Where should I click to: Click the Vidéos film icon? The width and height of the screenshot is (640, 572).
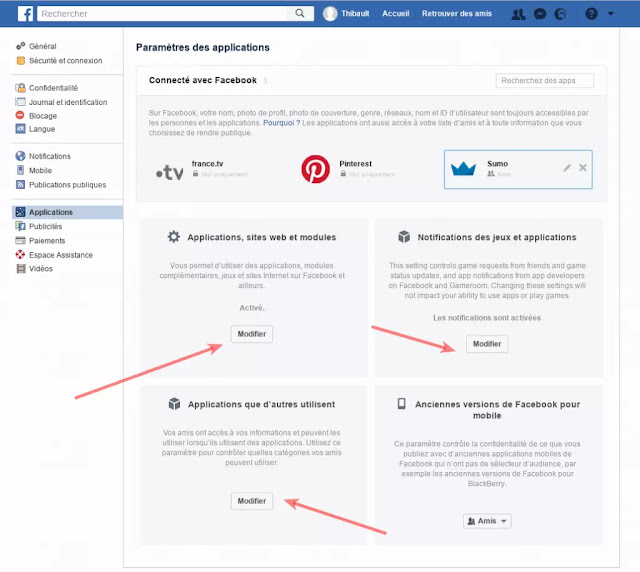coord(20,268)
